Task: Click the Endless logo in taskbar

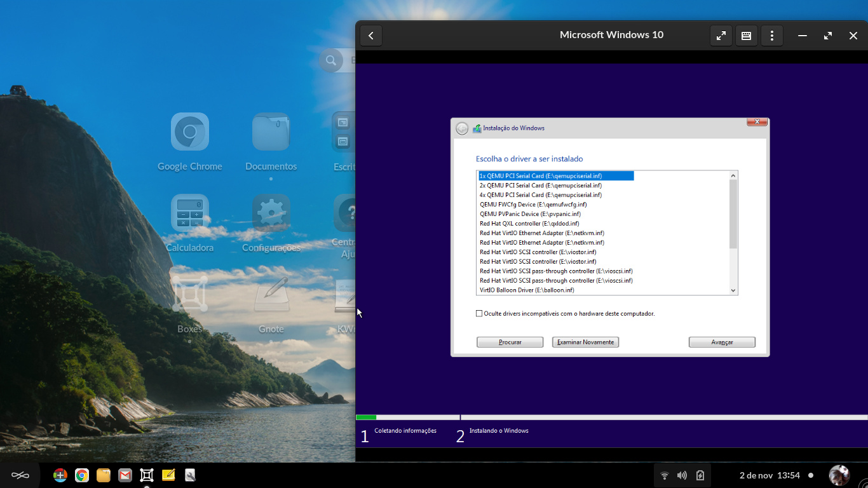Action: coord(20,475)
